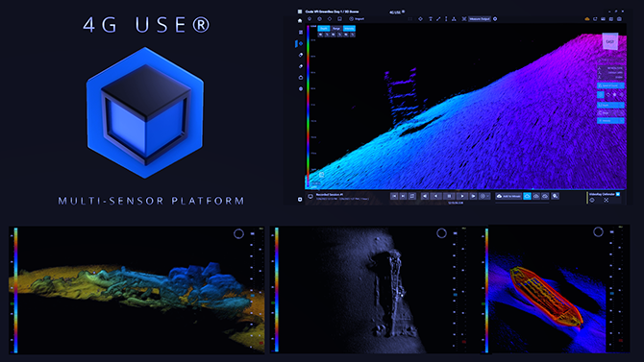Expand the Speed of Sound dropdown
The height and width of the screenshot is (362, 644).
pyautogui.click(x=610, y=85)
